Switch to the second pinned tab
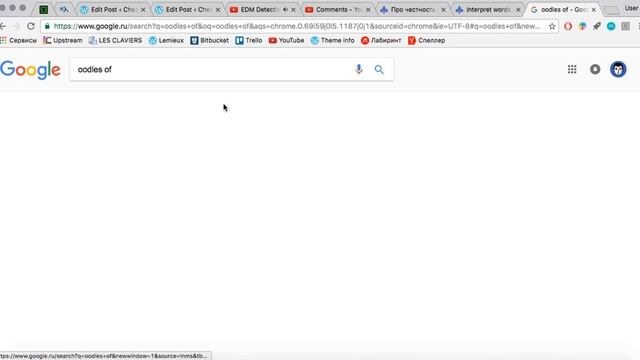 click(64, 9)
